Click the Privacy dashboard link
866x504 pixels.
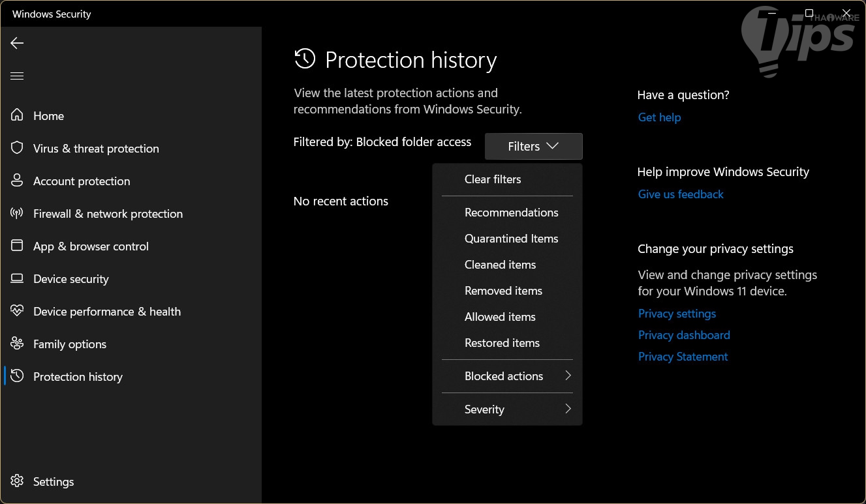click(684, 335)
